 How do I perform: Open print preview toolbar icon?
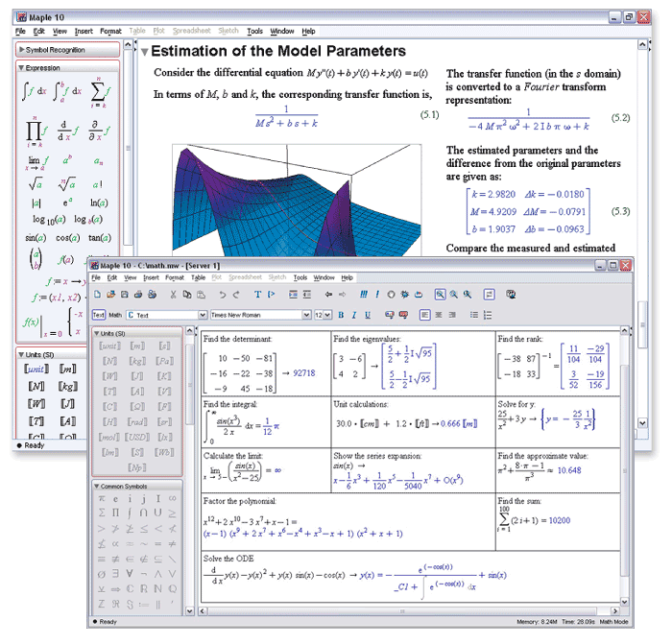point(152,295)
